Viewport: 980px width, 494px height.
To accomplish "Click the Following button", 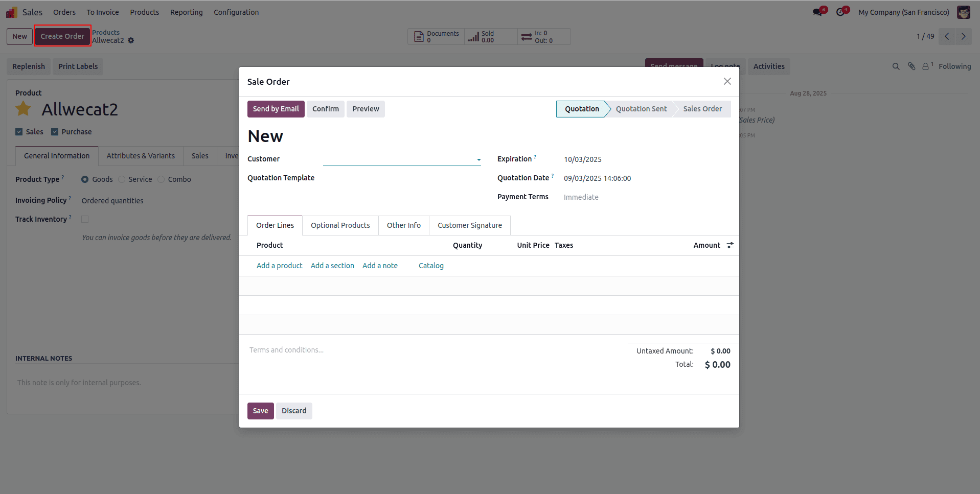I will pyautogui.click(x=954, y=66).
